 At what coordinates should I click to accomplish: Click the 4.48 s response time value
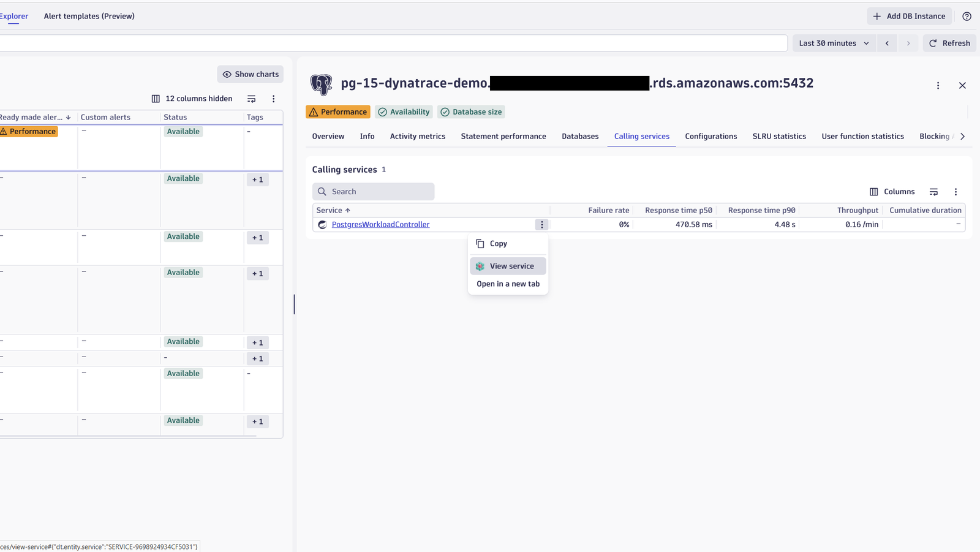point(785,225)
